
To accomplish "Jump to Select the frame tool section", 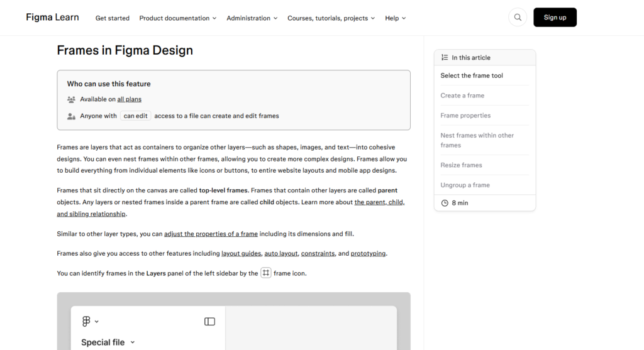I will [x=472, y=75].
